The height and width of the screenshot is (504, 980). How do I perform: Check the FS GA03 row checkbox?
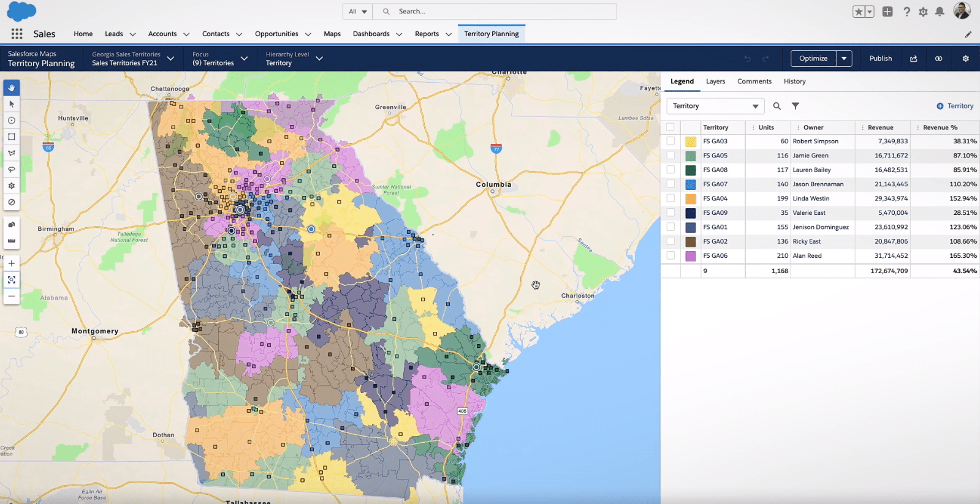670,141
